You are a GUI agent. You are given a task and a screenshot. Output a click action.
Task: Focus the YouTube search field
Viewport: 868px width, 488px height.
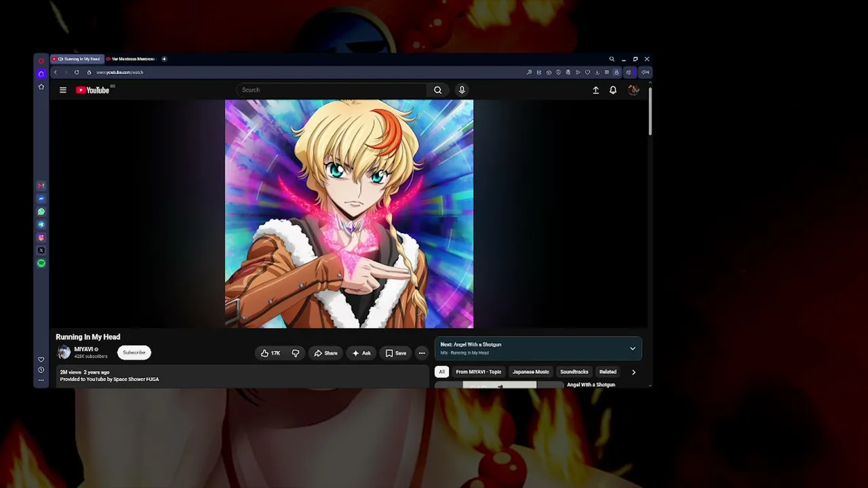(x=332, y=90)
